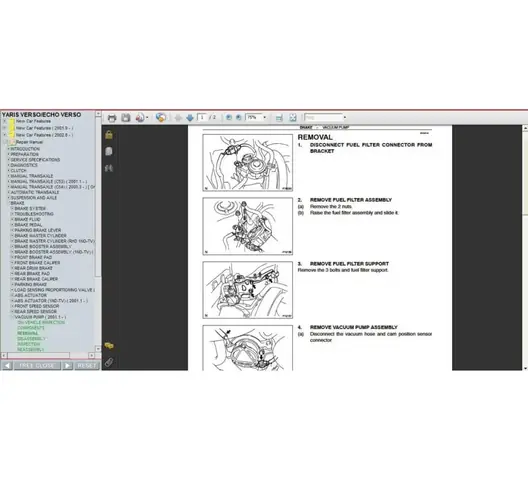
Task: Select INTRODUCTION in the tree
Action: (x=25, y=149)
